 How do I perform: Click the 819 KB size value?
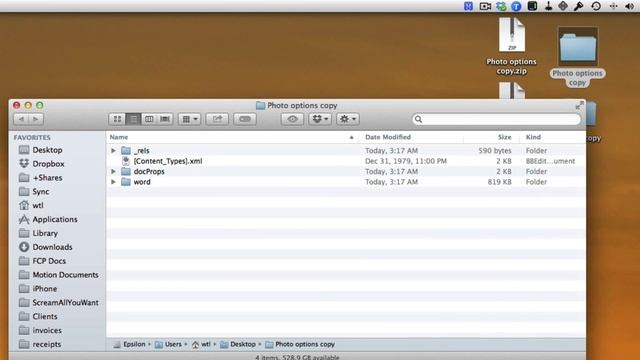500,182
